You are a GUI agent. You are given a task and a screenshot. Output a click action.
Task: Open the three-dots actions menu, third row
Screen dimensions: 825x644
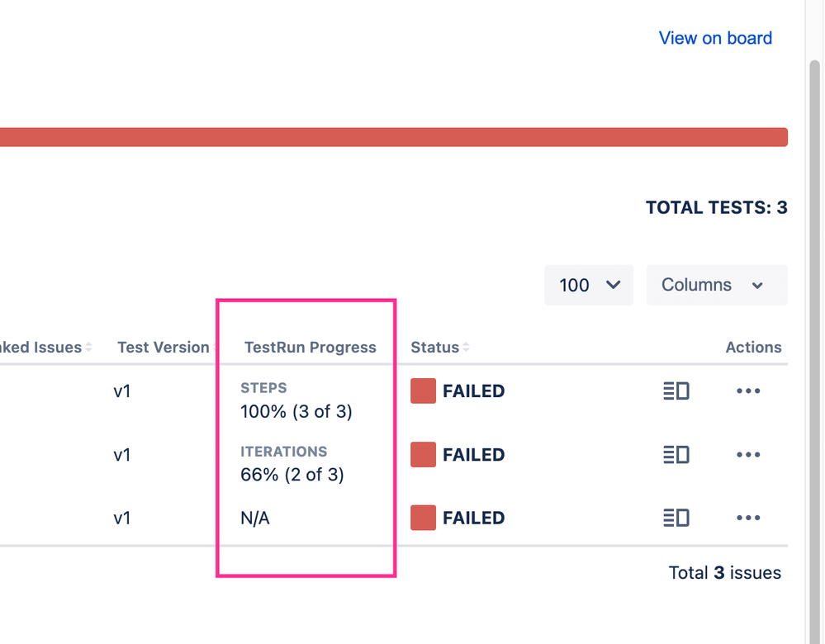pos(748,519)
